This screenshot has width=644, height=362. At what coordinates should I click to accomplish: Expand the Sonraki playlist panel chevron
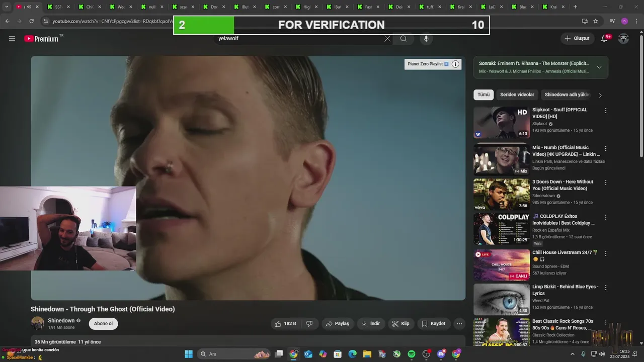click(x=599, y=67)
